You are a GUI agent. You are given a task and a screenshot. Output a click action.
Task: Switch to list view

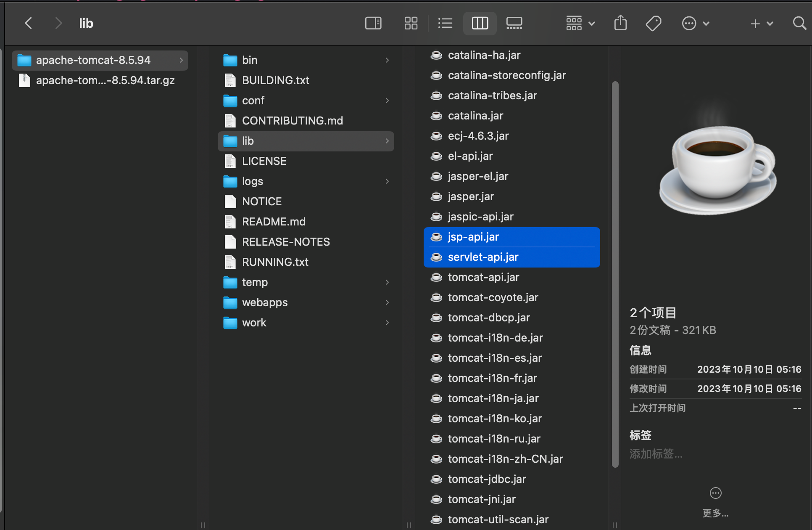click(445, 23)
